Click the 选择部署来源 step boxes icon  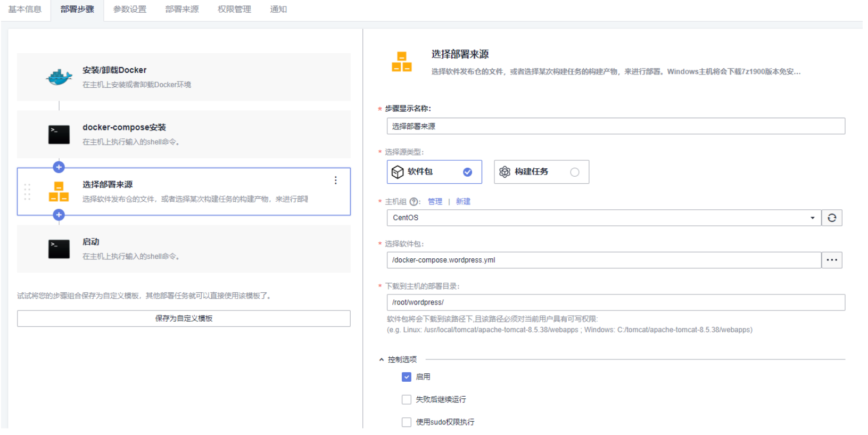59,192
